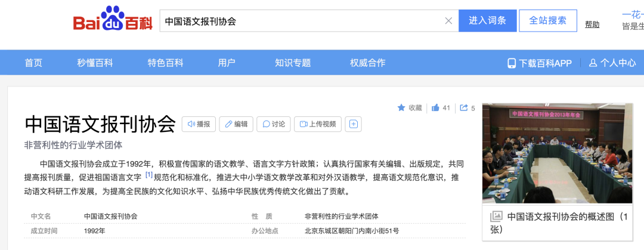Click the 上传视频 upload video button
644x250 pixels.
pos(318,124)
